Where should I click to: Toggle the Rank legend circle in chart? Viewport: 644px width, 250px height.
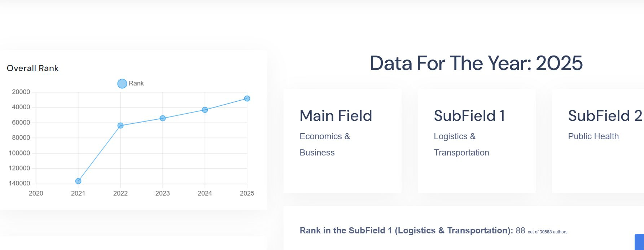[122, 84]
